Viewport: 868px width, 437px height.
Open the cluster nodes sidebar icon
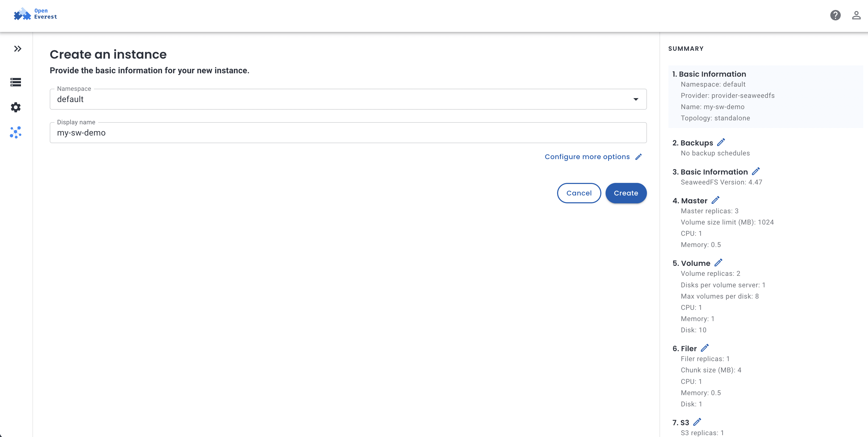(x=16, y=132)
